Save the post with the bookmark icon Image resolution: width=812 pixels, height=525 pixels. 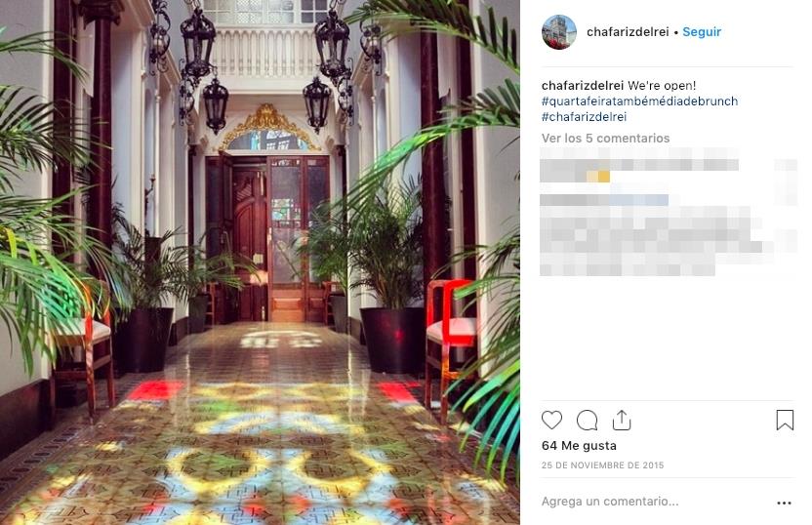(785, 420)
